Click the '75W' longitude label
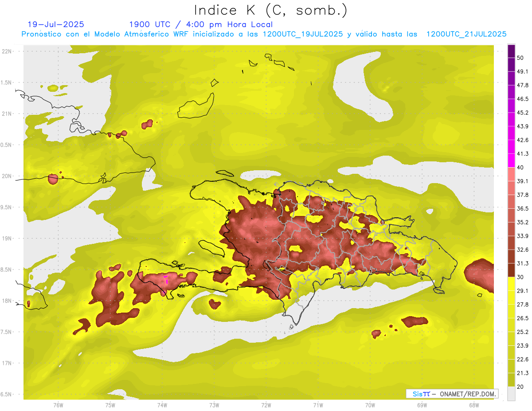The height and width of the screenshot is (411, 532). click(x=110, y=405)
